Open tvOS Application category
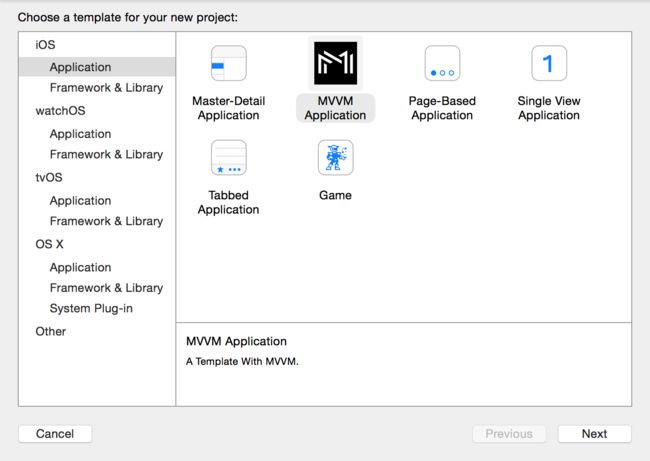The image size is (650, 461). tap(80, 201)
